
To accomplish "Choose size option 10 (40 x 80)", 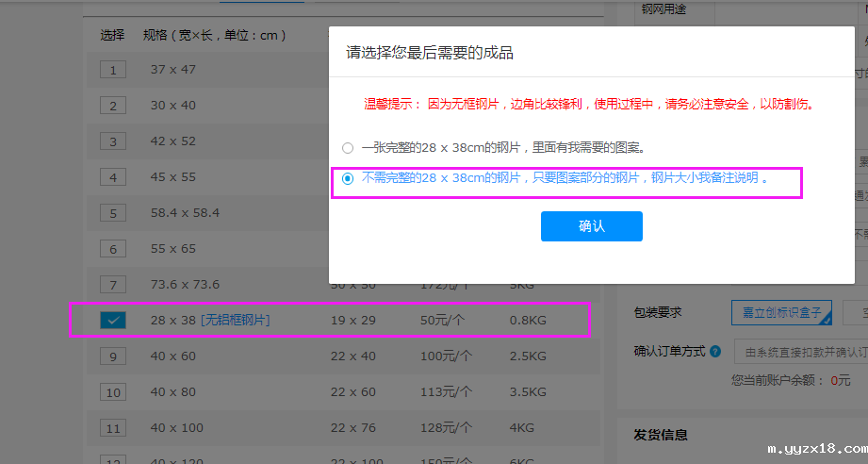I will pyautogui.click(x=113, y=392).
